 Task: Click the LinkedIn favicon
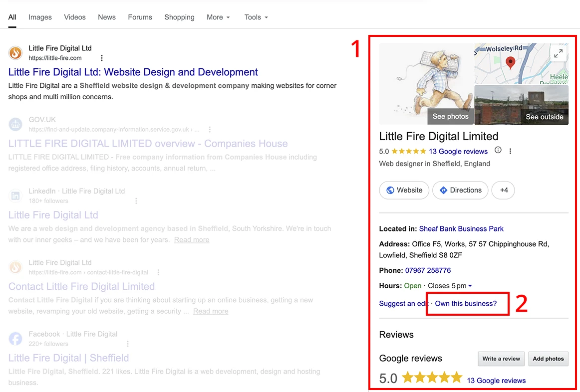click(x=15, y=196)
